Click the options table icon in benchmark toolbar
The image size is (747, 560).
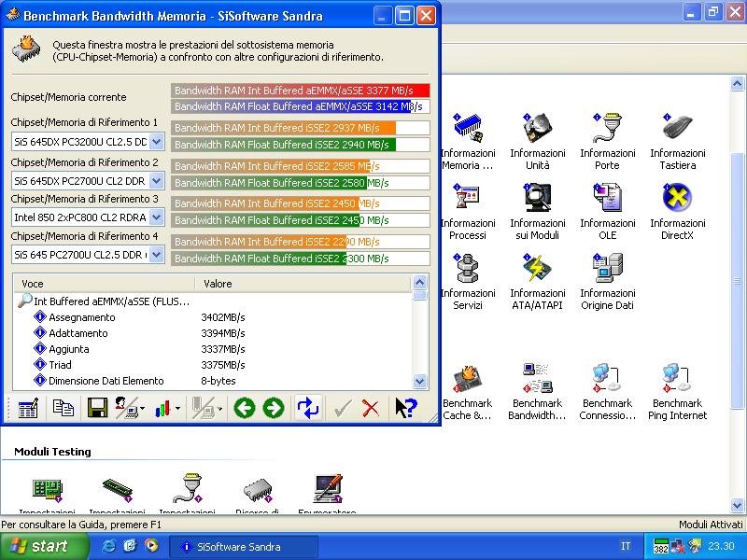(x=28, y=409)
